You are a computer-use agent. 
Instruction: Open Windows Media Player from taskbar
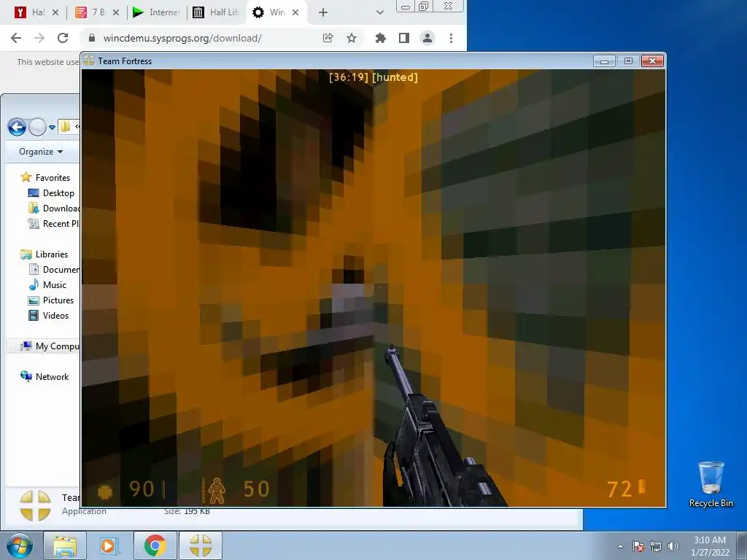click(108, 545)
